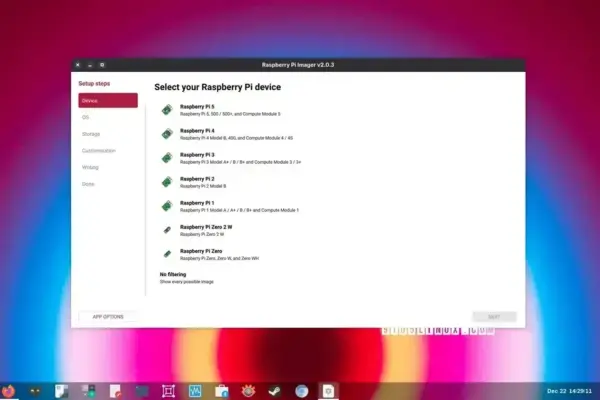Open the blue globe browser icon in taskbar
This screenshot has width=600, height=400.
point(302,391)
